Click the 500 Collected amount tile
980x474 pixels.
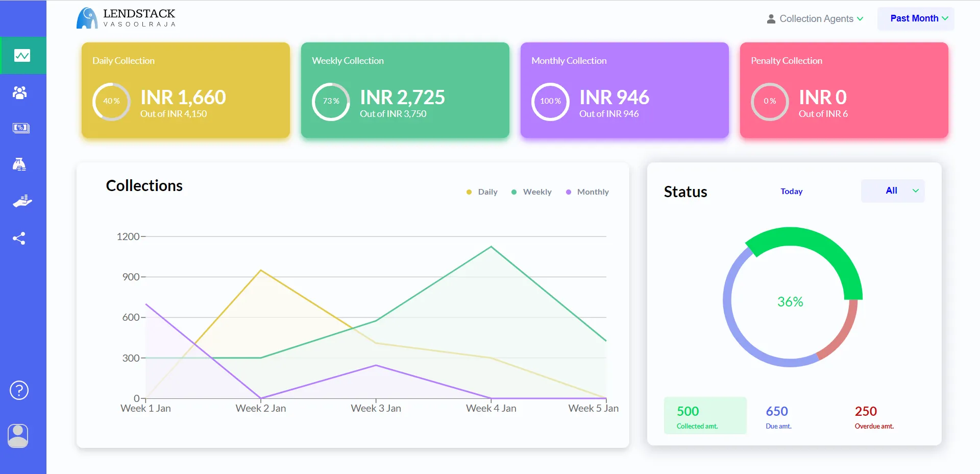coord(704,415)
